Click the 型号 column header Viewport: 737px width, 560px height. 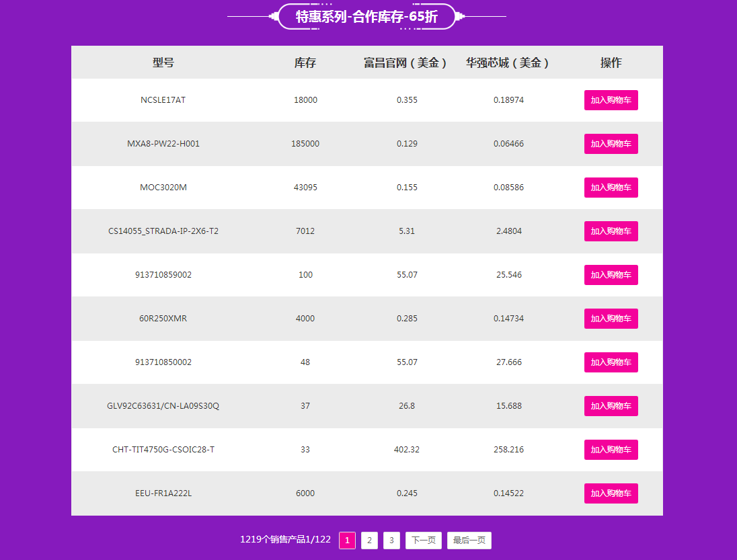click(163, 63)
